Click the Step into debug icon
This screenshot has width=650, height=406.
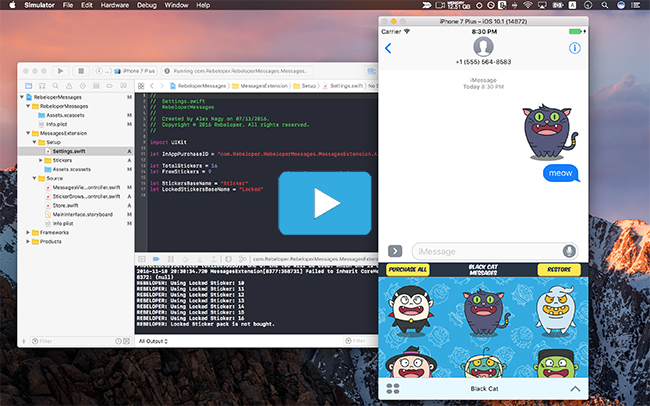coord(199,259)
